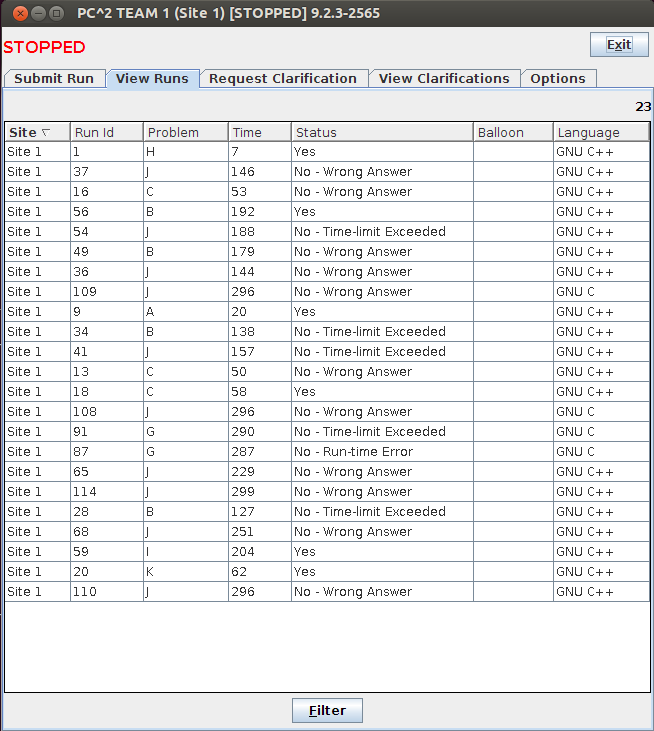
Task: Switch to the Submit Run tab
Action: click(54, 79)
